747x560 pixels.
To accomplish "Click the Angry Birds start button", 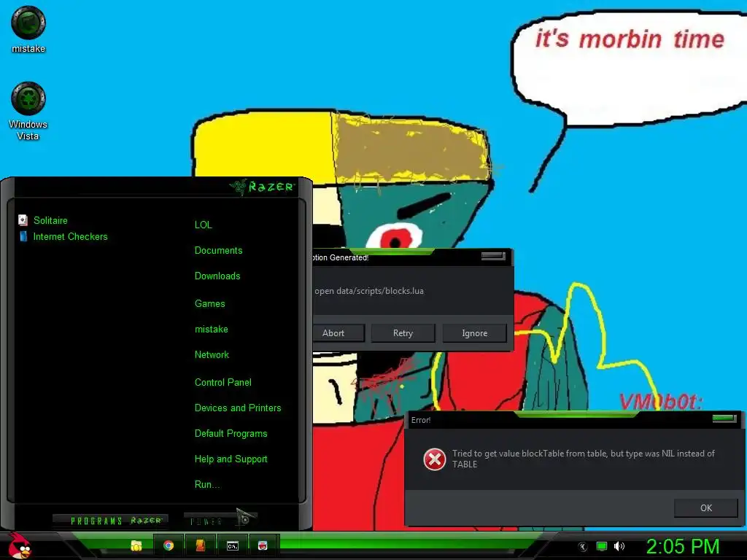I will point(19,545).
